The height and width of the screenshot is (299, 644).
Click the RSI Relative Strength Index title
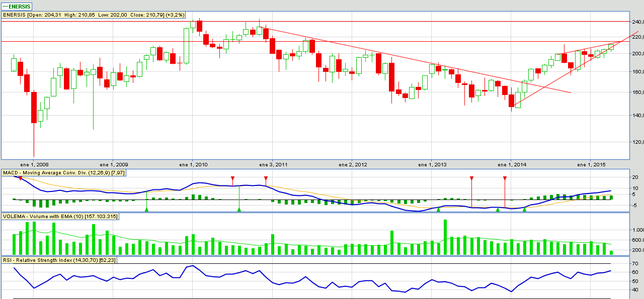pyautogui.click(x=59, y=260)
